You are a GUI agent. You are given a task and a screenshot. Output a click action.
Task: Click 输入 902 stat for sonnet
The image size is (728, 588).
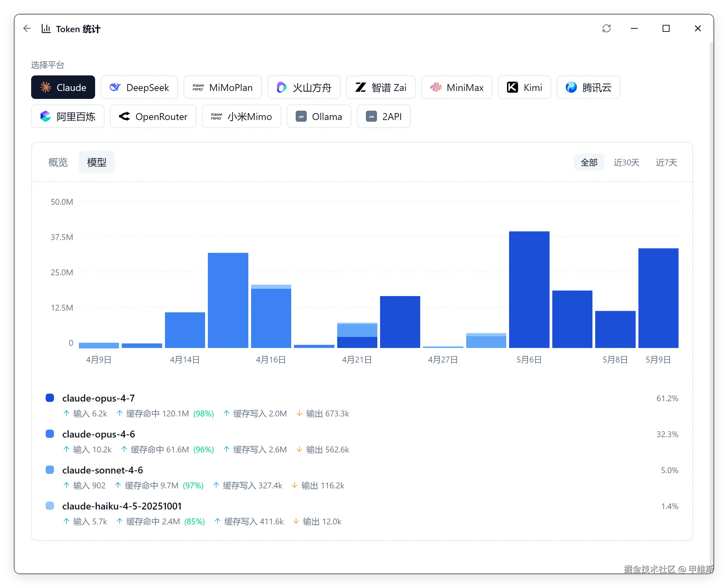(x=84, y=485)
